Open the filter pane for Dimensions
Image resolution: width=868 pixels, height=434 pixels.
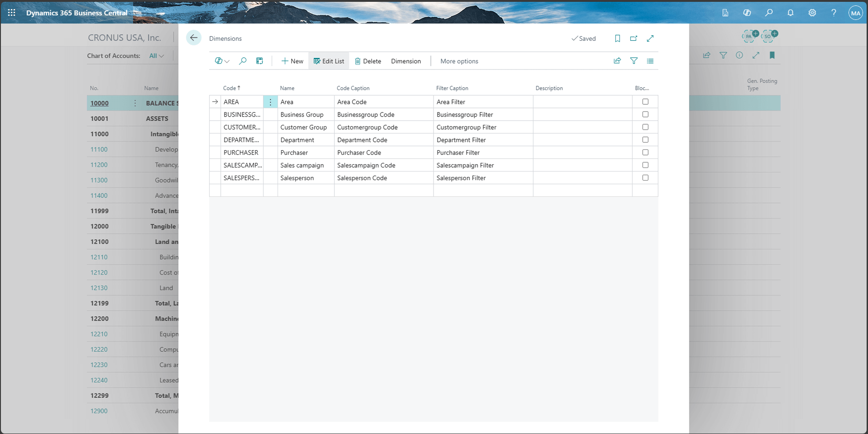click(x=634, y=61)
